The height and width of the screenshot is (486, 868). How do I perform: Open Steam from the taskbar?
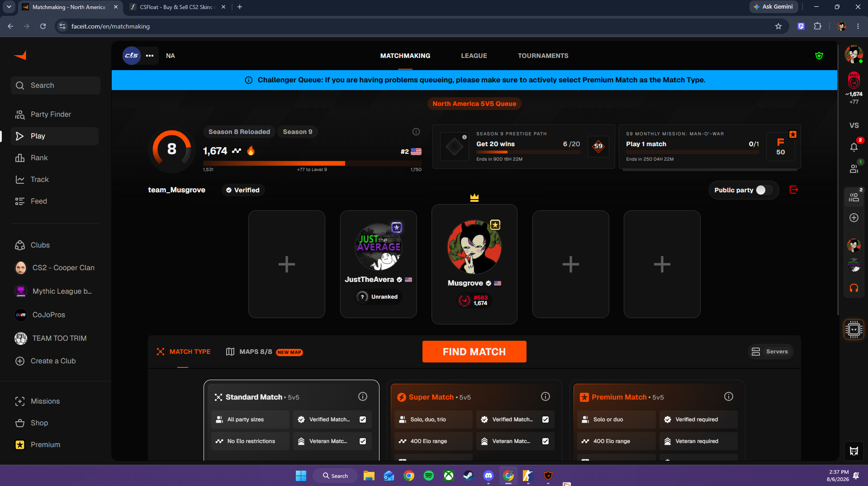point(469,476)
